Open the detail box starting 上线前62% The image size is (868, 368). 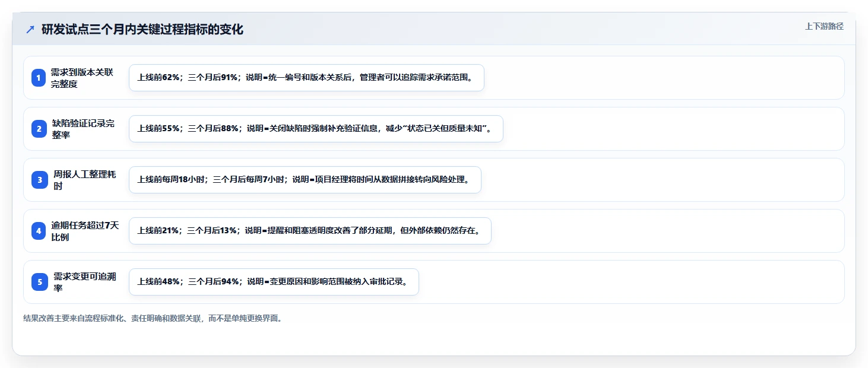click(306, 78)
